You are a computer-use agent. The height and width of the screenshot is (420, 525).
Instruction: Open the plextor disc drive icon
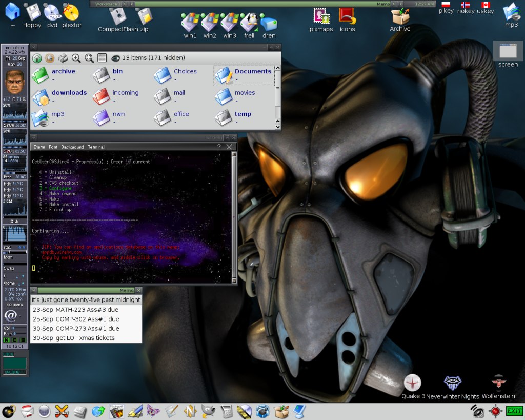pos(72,15)
